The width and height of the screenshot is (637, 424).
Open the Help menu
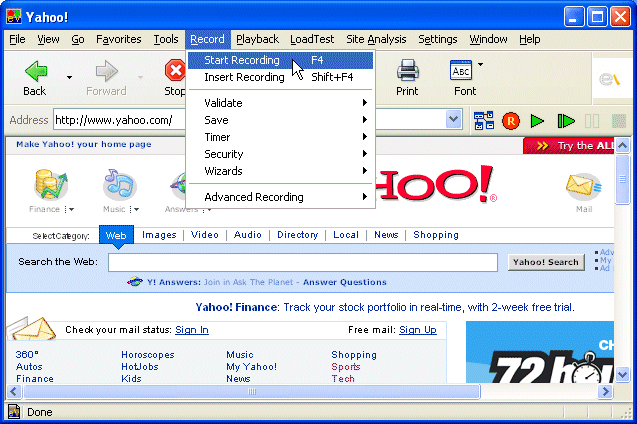coord(530,39)
